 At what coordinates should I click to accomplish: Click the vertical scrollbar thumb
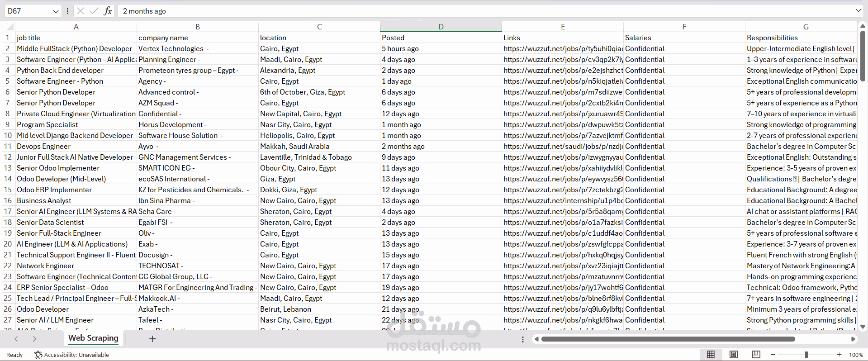(863, 56)
